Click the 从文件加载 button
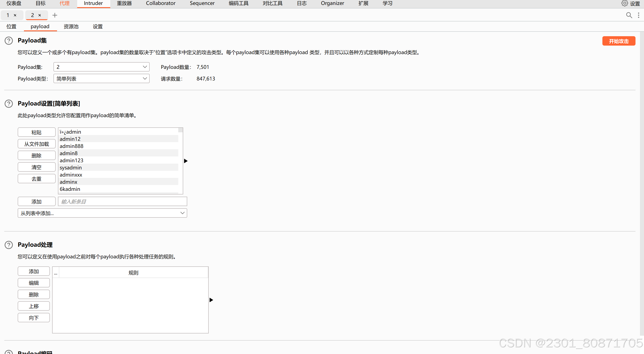The image size is (644, 354). click(x=36, y=144)
